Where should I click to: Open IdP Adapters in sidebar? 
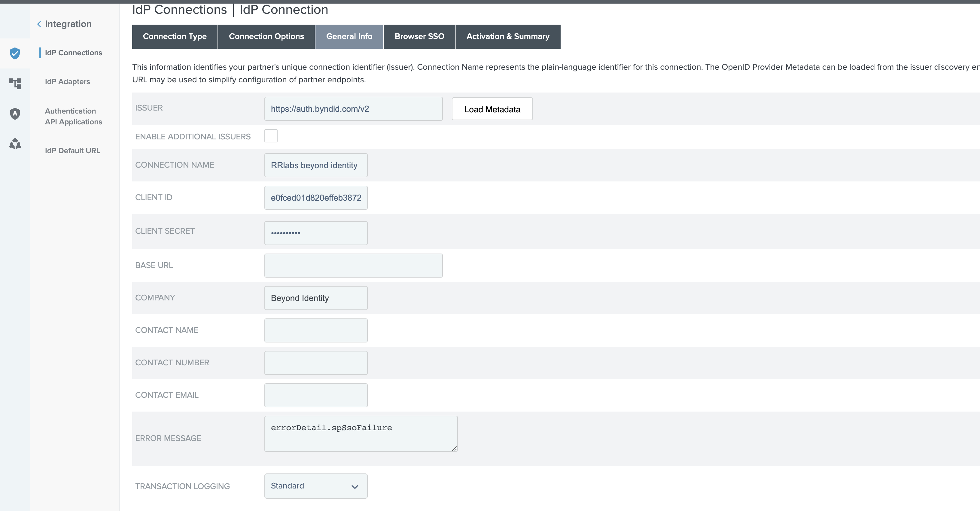[x=67, y=82]
